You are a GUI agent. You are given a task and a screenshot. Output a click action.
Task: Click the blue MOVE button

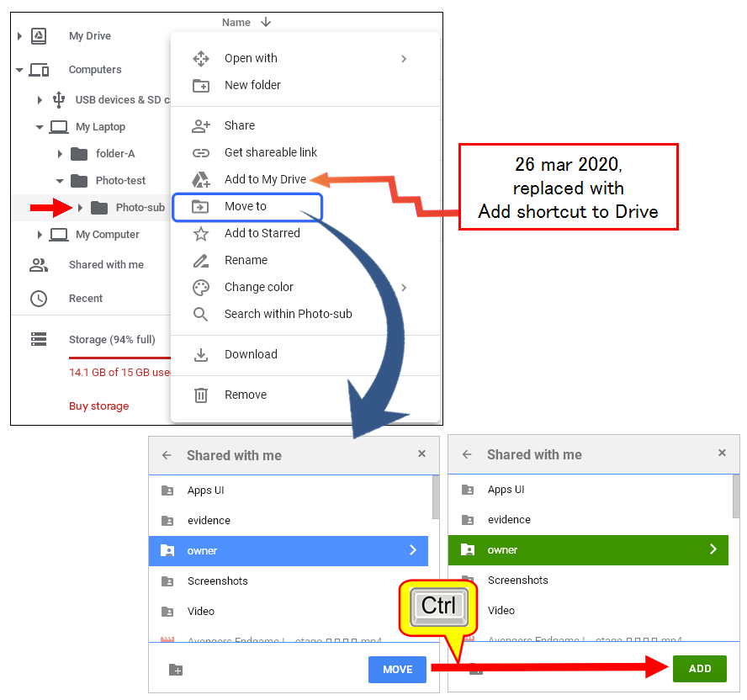[x=397, y=670]
